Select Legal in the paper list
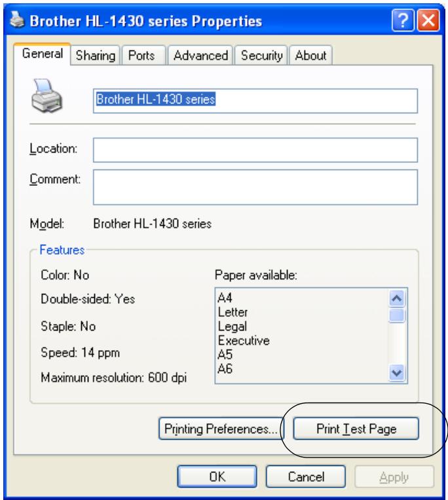 pyautogui.click(x=233, y=327)
